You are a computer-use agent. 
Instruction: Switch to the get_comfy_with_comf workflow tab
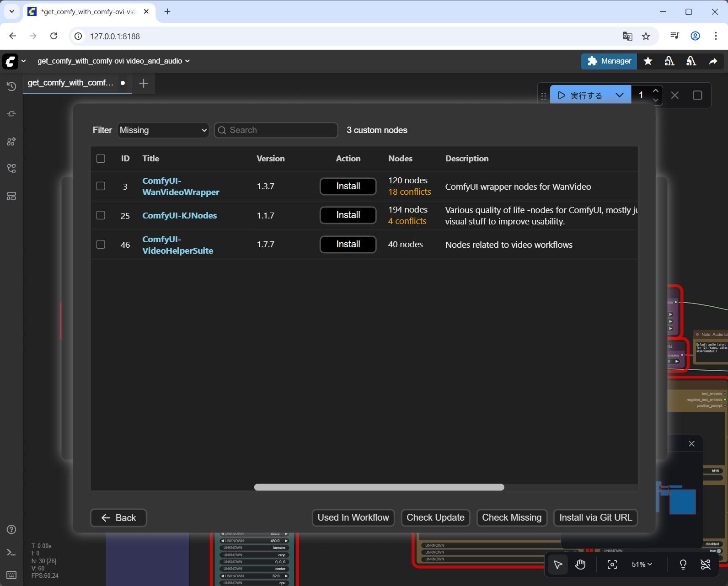[x=71, y=83]
